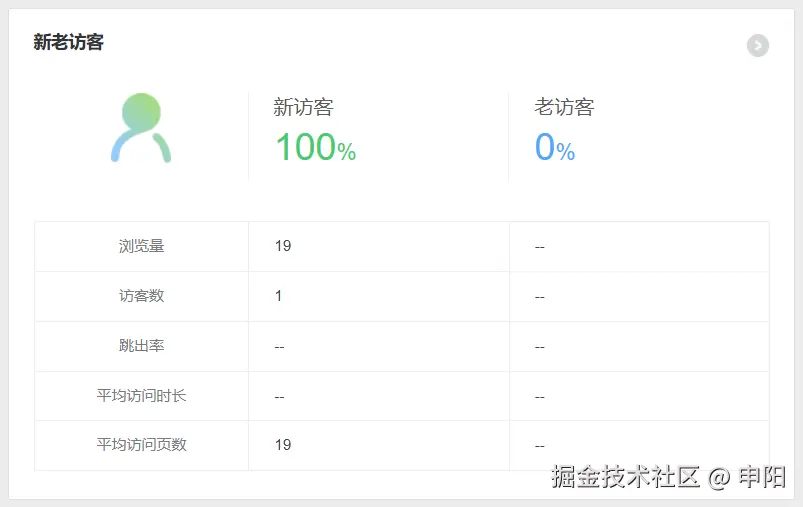
Task: Click the 跳出率 row label
Action: click(x=141, y=346)
